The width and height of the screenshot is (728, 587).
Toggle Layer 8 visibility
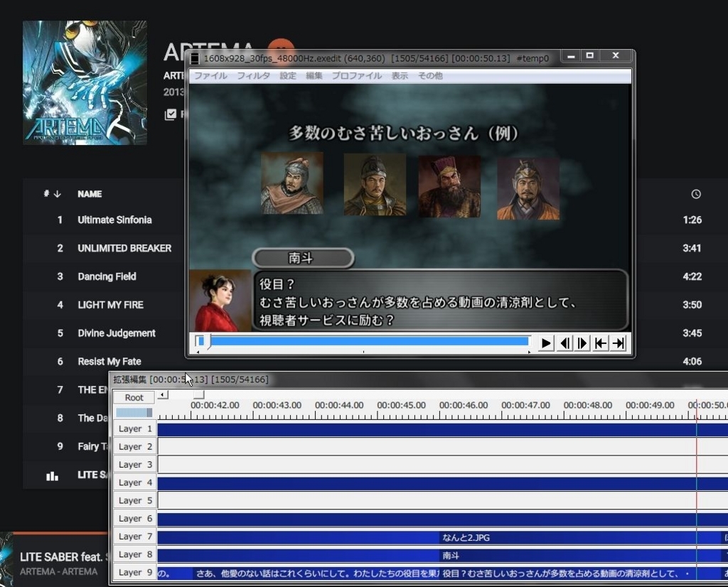point(134,554)
